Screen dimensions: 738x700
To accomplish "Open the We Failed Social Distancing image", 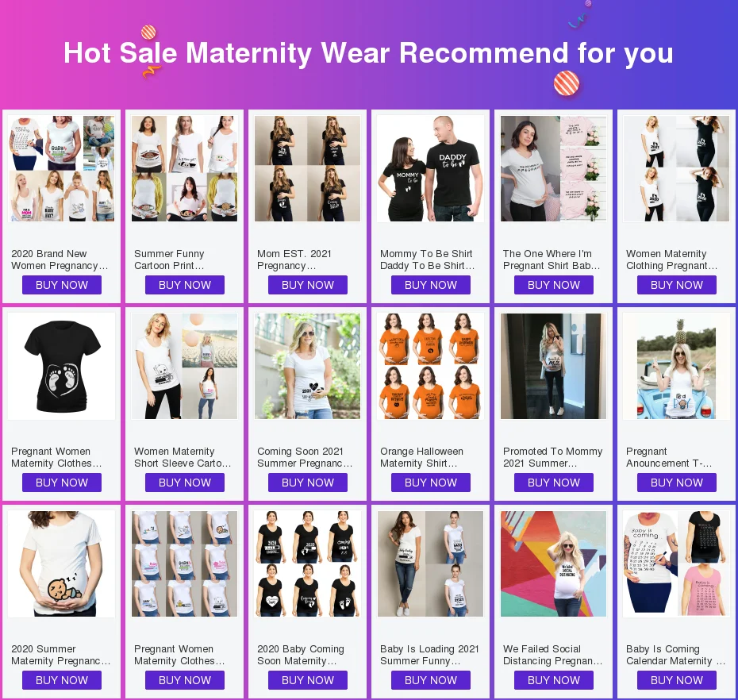I will click(554, 564).
